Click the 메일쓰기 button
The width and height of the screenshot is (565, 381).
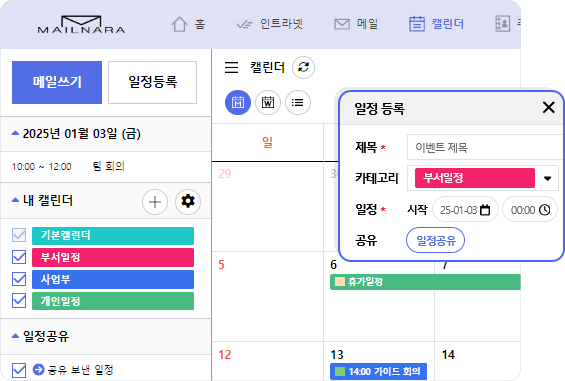click(57, 83)
